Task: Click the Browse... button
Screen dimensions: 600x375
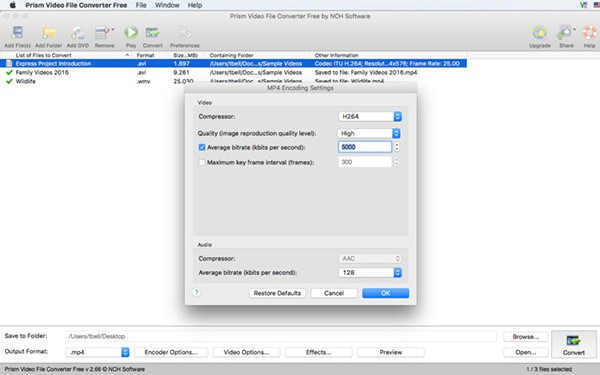Action: [525, 337]
